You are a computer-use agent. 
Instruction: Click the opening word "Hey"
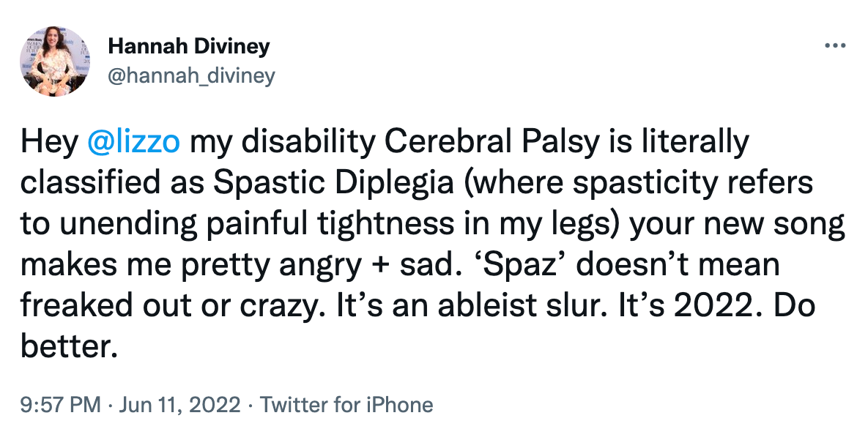(50, 142)
